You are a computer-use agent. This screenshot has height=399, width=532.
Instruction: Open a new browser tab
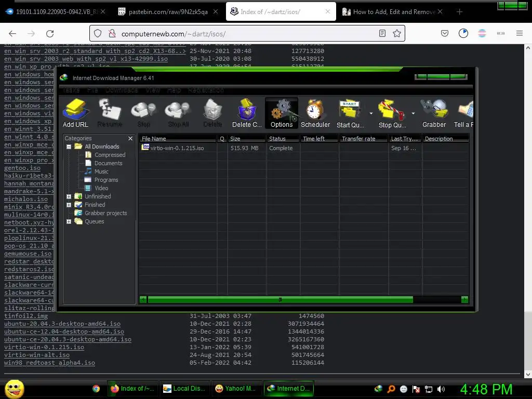pyautogui.click(x=459, y=12)
